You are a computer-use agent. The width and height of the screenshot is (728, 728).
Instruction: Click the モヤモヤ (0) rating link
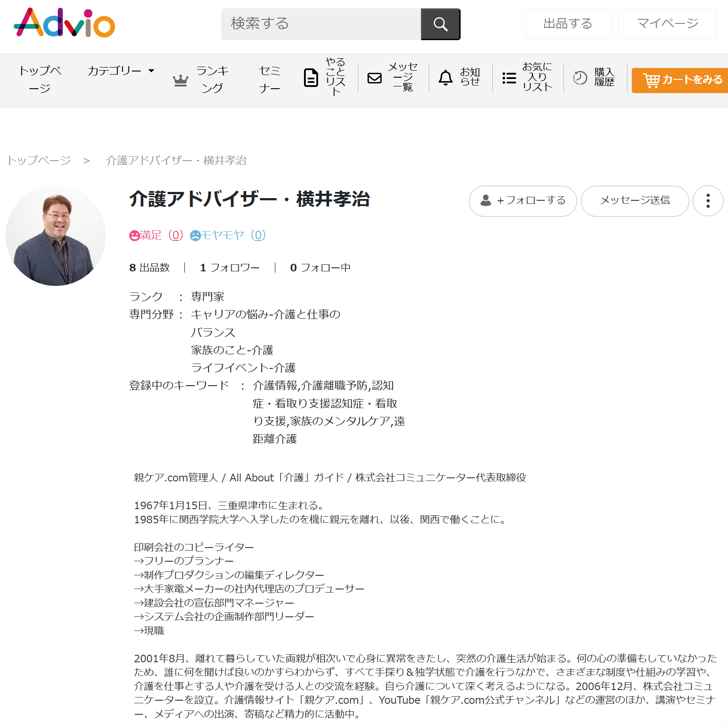click(x=228, y=235)
